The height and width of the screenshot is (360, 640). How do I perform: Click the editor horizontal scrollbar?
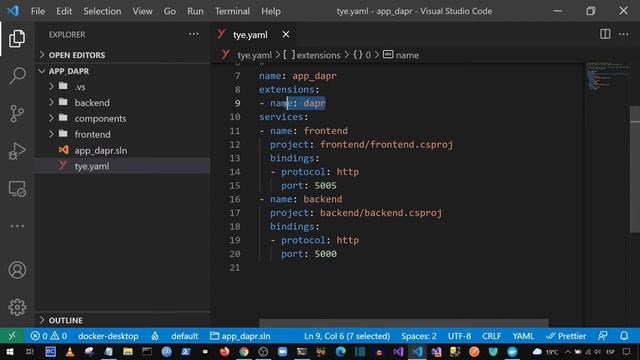click(x=403, y=323)
